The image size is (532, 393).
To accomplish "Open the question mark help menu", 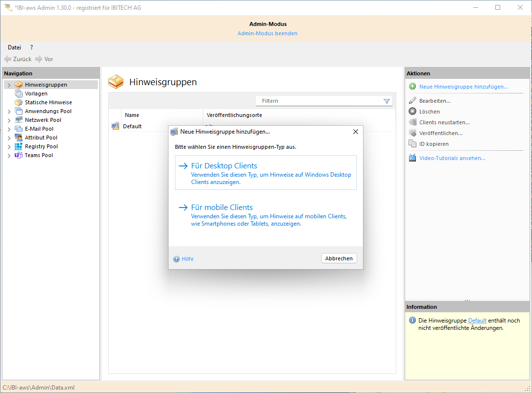I will point(31,47).
